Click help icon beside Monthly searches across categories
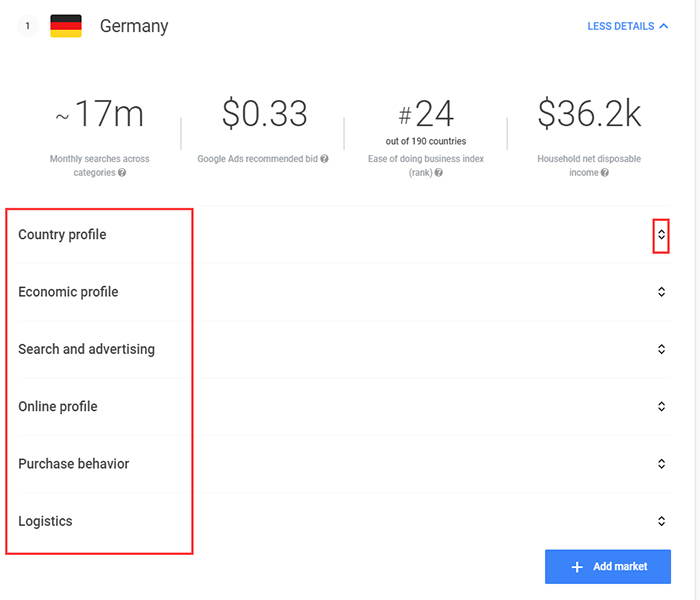 [122, 173]
